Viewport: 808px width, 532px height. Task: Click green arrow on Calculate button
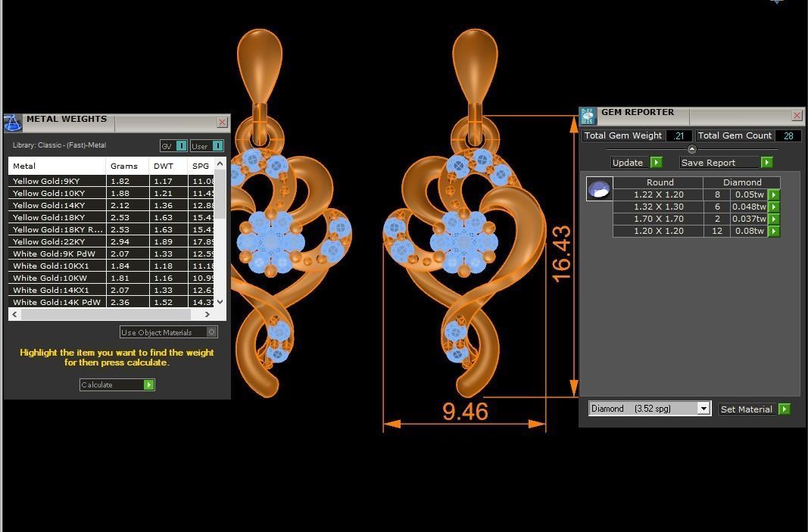click(x=149, y=384)
